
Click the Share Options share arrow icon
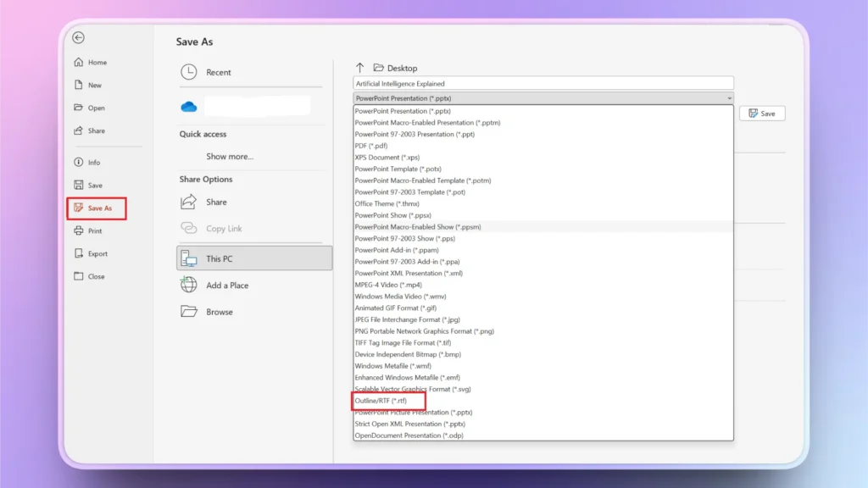[189, 202]
